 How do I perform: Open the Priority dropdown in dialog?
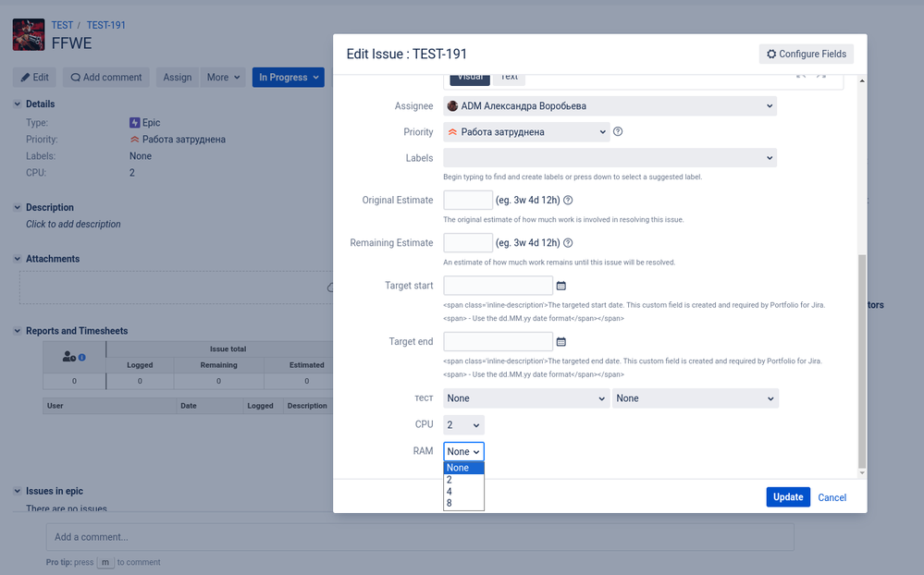tap(526, 132)
